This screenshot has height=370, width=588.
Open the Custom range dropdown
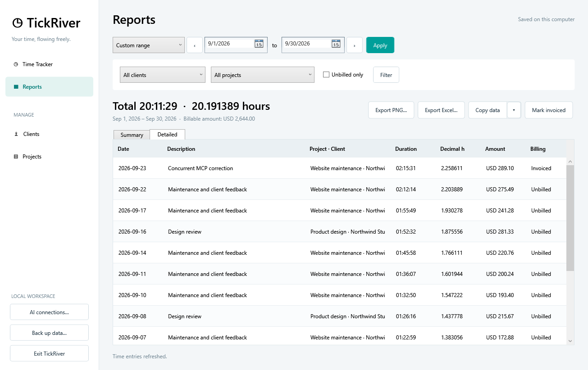(149, 45)
